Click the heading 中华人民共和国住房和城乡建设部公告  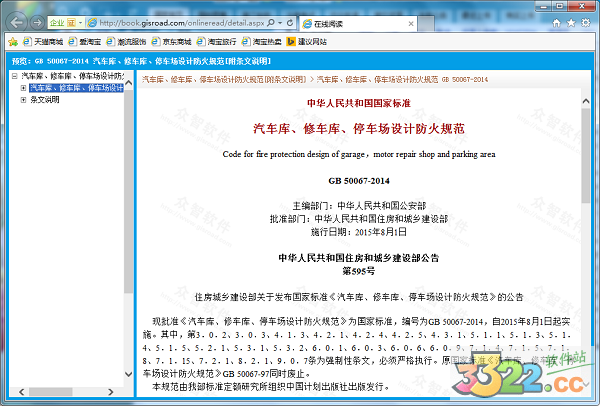pyautogui.click(x=359, y=258)
